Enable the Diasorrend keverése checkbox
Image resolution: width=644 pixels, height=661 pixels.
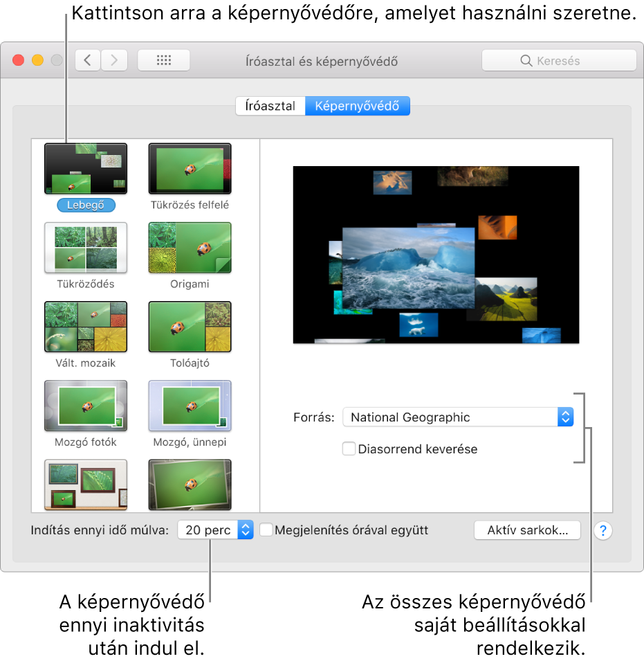coord(349,449)
